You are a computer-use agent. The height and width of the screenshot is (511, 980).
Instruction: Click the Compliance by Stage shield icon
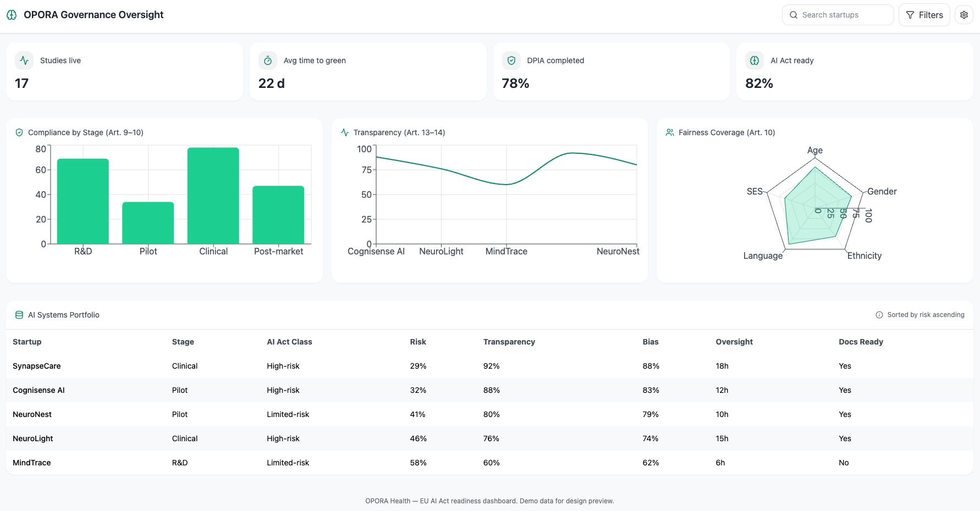(19, 132)
